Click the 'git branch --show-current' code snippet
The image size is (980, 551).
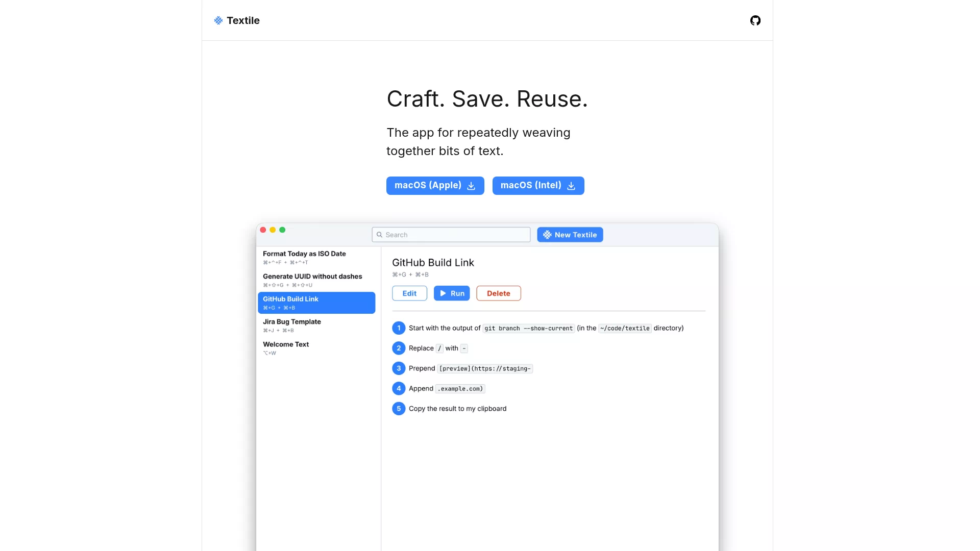tap(529, 329)
